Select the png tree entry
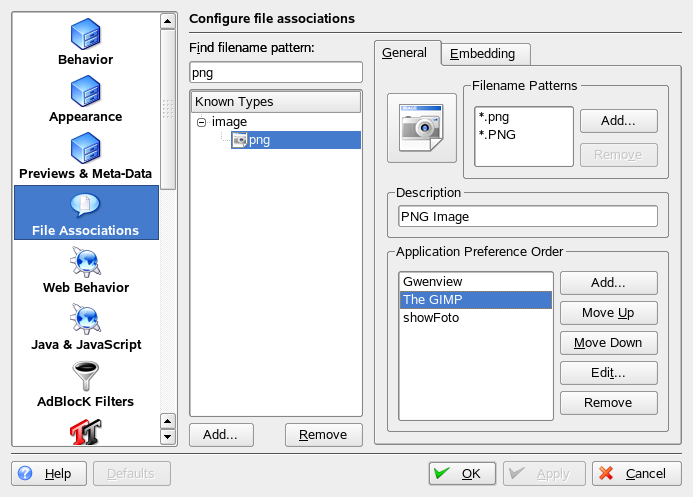 coord(259,140)
